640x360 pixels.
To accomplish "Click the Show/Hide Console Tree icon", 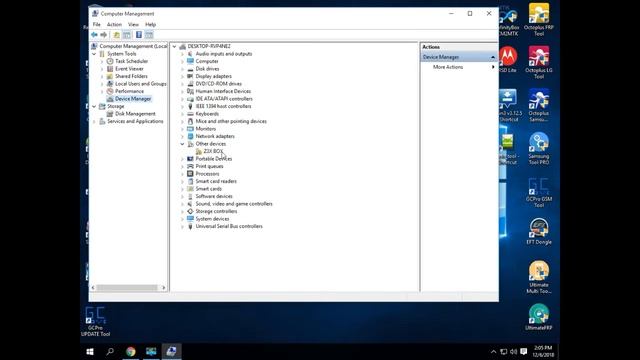I will (127, 35).
